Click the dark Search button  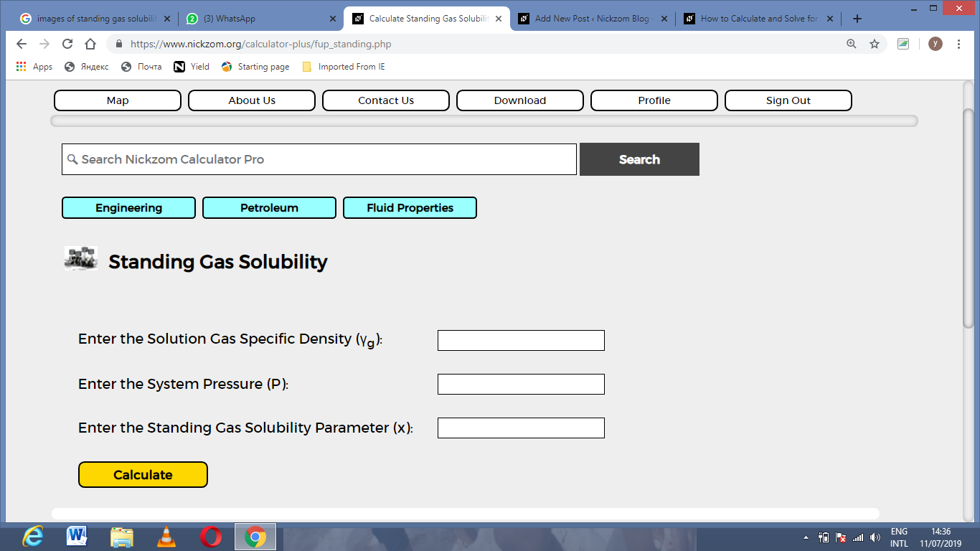pos(639,159)
